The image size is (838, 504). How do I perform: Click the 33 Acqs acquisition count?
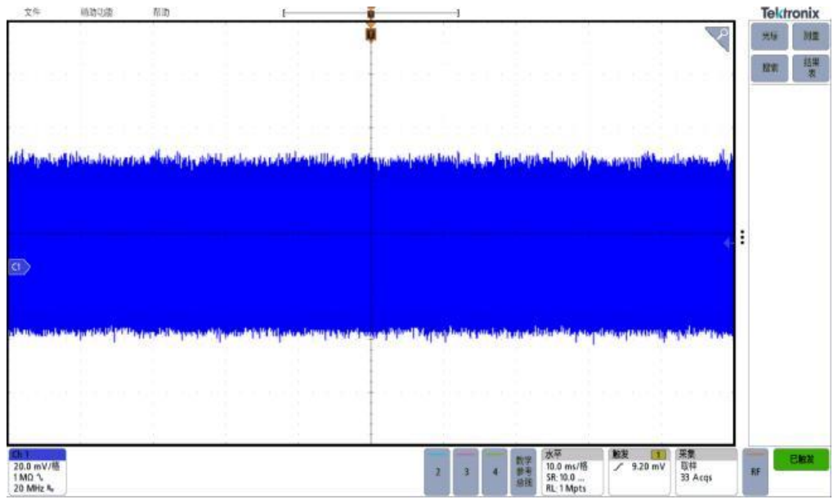[697, 477]
